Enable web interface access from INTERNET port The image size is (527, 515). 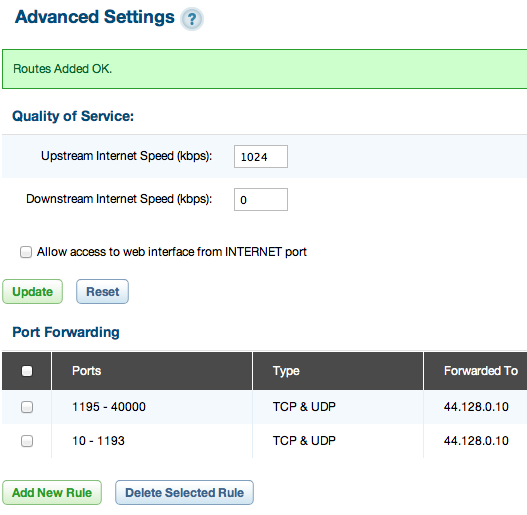click(x=26, y=252)
